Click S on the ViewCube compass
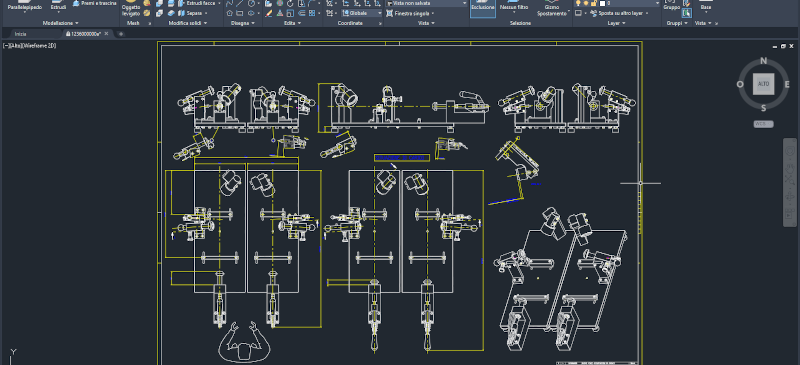Image resolution: width=800 pixels, height=365 pixels. 763,108
